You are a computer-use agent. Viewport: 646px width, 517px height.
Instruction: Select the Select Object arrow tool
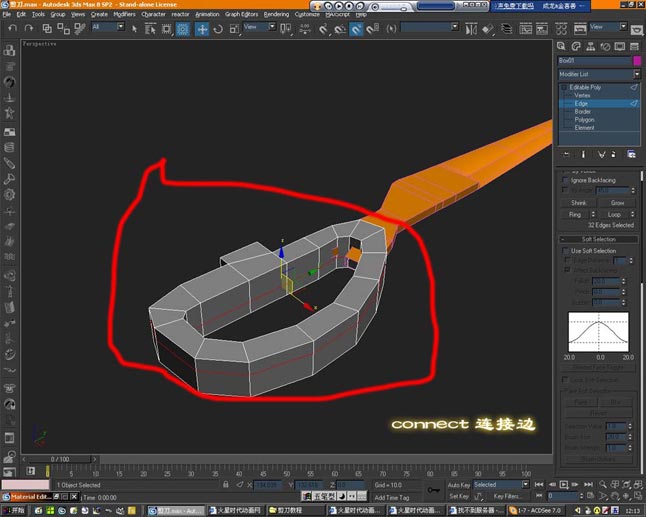pyautogui.click(x=134, y=28)
